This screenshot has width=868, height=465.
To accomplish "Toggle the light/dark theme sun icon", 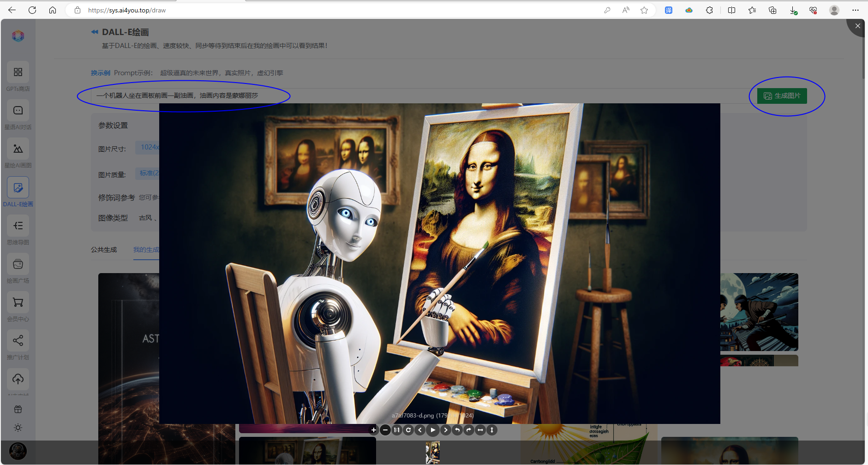I will point(18,427).
